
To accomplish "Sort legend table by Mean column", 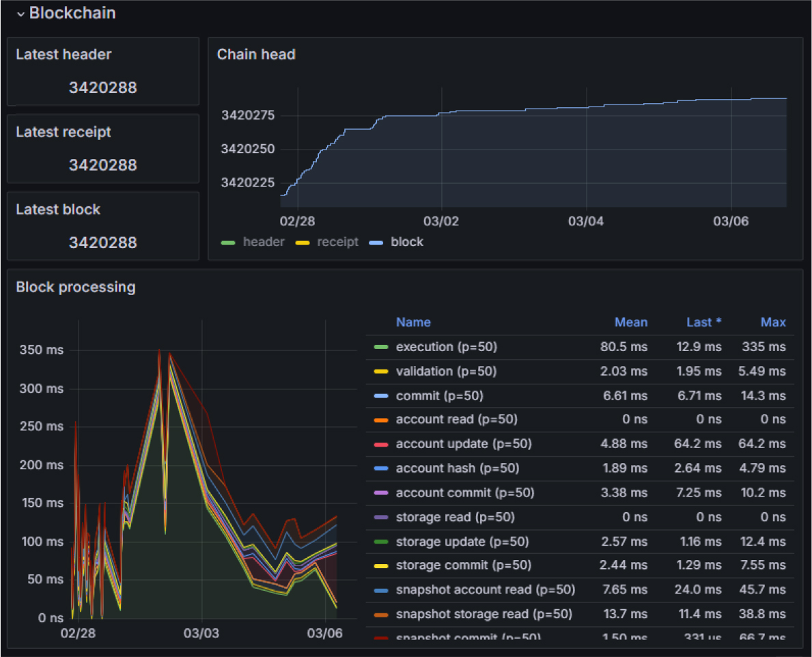I will [630, 322].
